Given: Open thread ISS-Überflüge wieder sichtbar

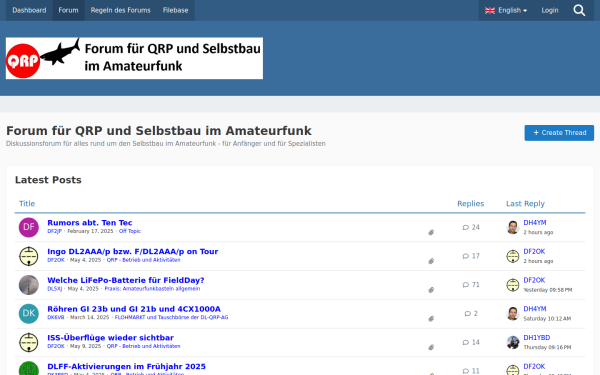Looking at the screenshot, I should pyautogui.click(x=110, y=338).
